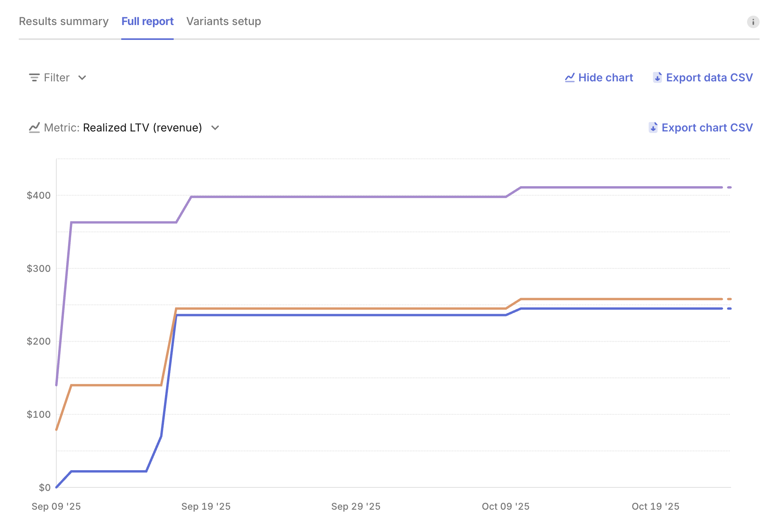
Task: Click the chart line icon beside Hide chart
Action: click(570, 77)
